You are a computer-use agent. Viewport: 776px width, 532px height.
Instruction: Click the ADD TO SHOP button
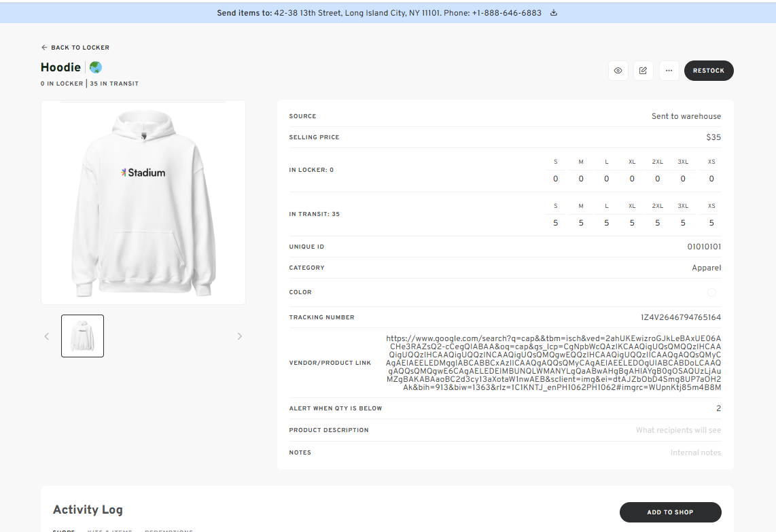click(670, 512)
